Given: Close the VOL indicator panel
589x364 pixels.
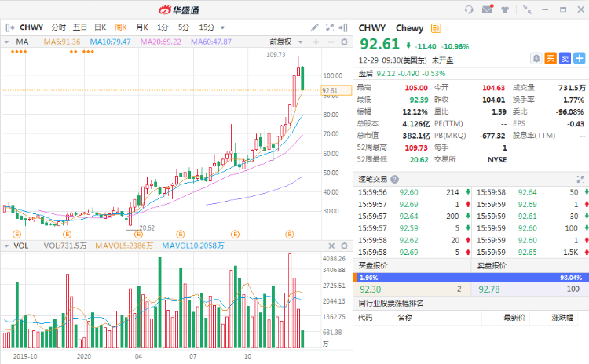Looking at the screenshot, I should 331,246.
